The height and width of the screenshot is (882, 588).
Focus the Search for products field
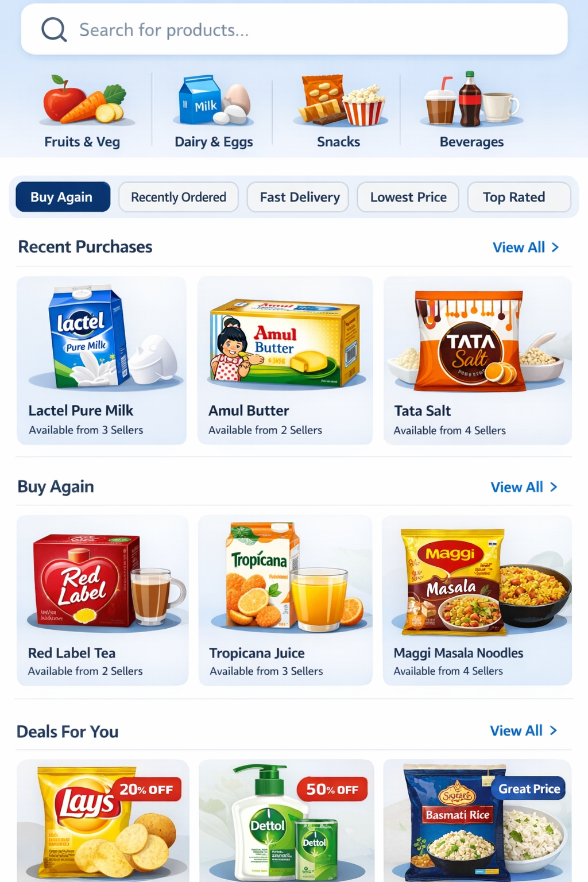coord(294,29)
